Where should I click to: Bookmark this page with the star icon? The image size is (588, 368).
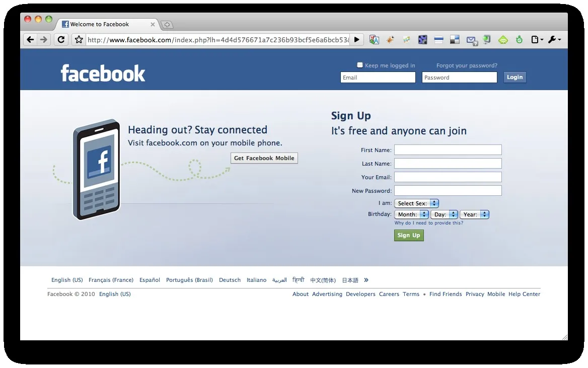(79, 39)
